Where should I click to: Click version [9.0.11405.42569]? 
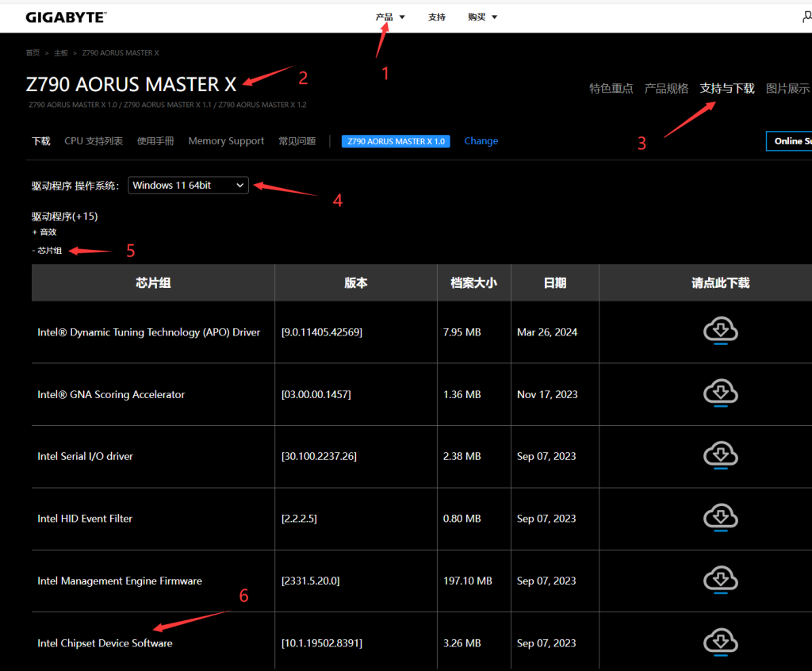point(322,332)
